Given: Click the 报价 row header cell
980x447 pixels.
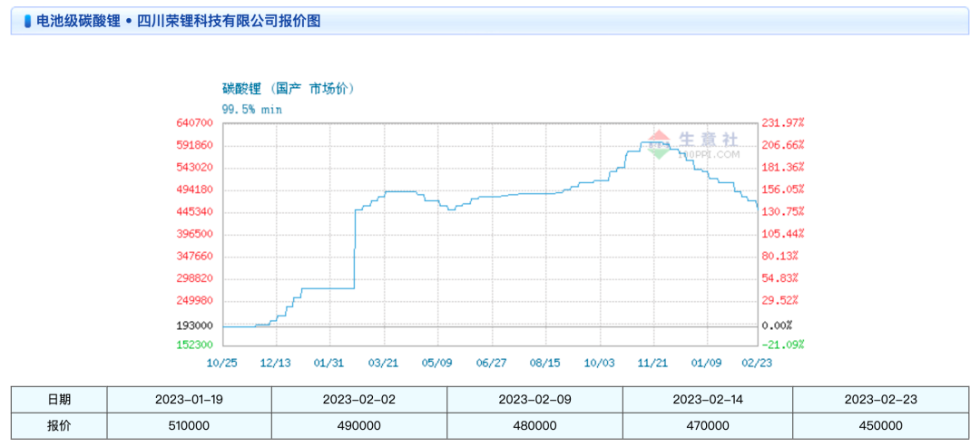Looking at the screenshot, I should pos(59,426).
